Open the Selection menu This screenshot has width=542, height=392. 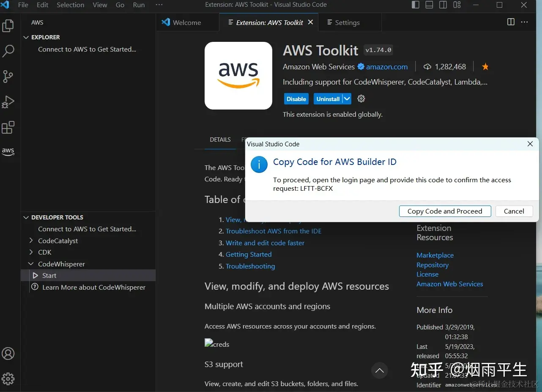(x=70, y=5)
